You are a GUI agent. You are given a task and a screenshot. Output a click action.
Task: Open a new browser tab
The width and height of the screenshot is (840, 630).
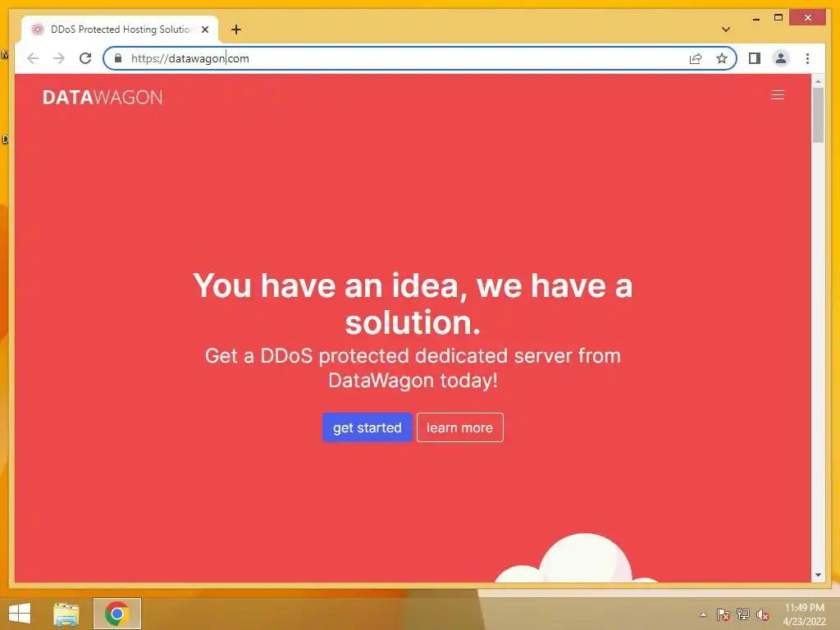236,30
